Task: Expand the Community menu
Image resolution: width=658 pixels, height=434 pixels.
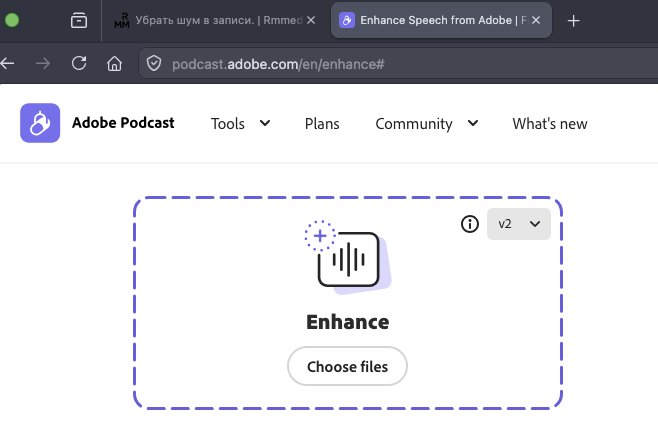Action: coord(426,124)
